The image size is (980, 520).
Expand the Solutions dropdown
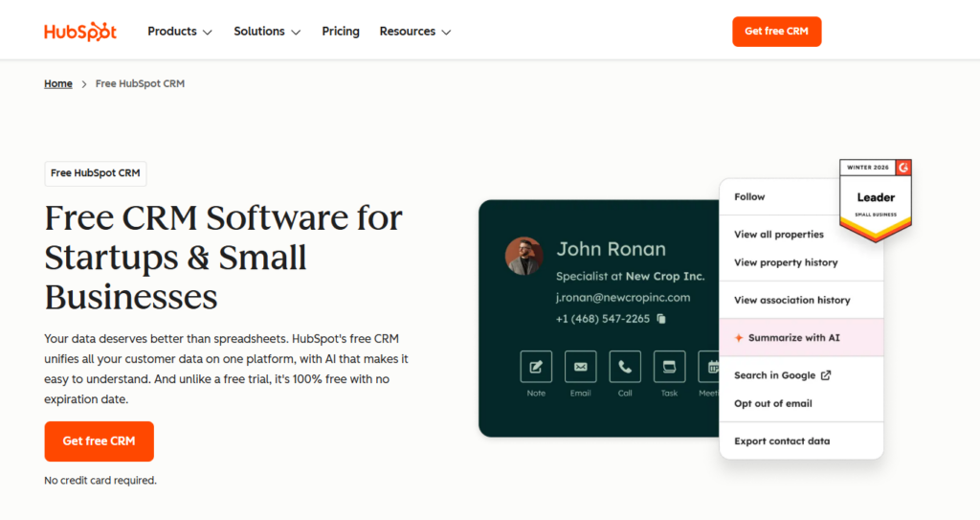coord(267,32)
